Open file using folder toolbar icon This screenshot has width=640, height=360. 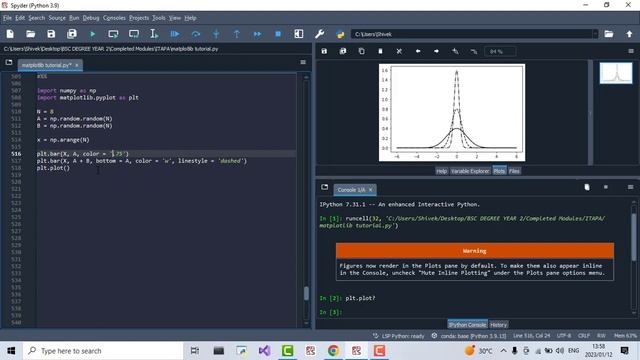(31, 34)
